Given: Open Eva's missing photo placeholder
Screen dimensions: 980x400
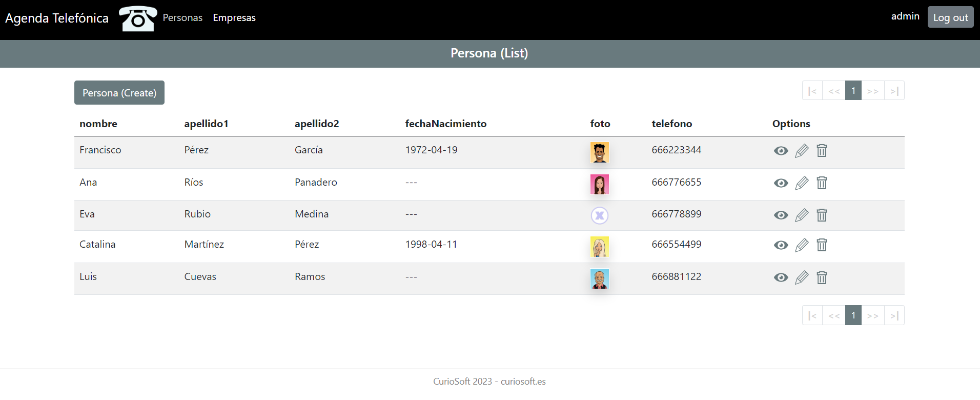Looking at the screenshot, I should click(x=599, y=215).
